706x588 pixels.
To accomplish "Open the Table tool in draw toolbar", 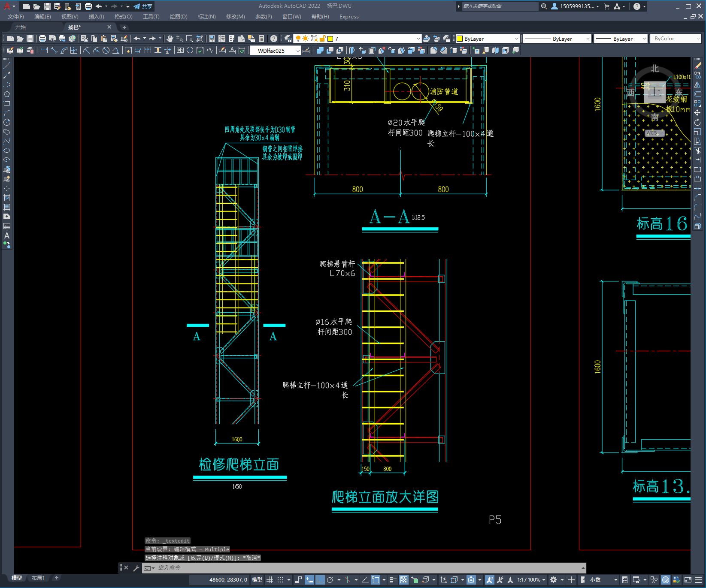I will [x=7, y=226].
